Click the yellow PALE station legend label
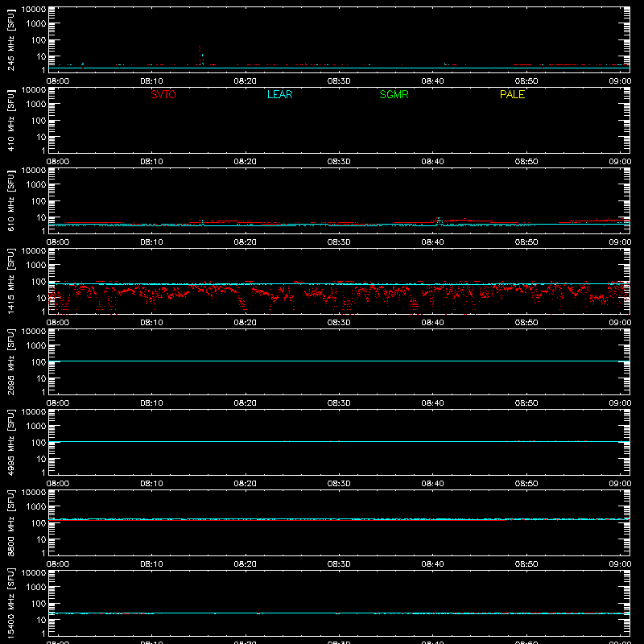The height and width of the screenshot is (644, 644). click(512, 94)
